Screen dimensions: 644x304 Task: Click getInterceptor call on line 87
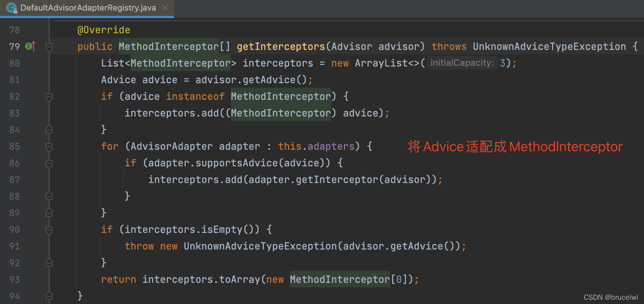(x=337, y=180)
